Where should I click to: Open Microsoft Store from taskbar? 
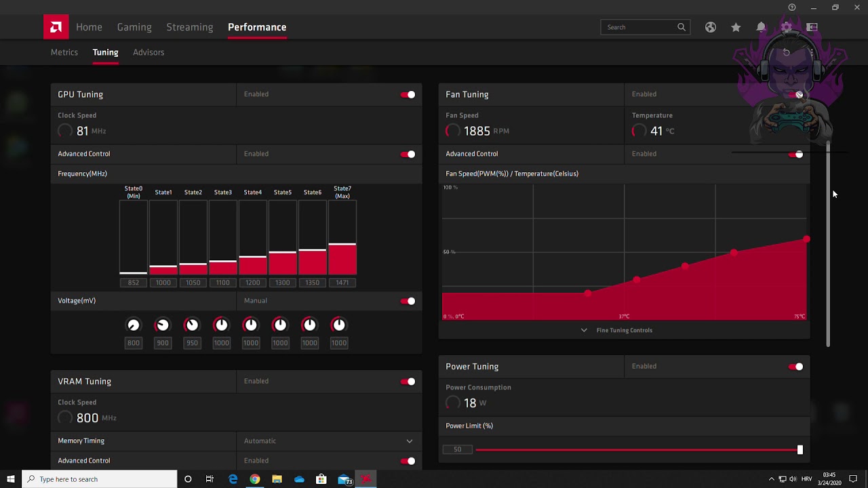pyautogui.click(x=321, y=479)
